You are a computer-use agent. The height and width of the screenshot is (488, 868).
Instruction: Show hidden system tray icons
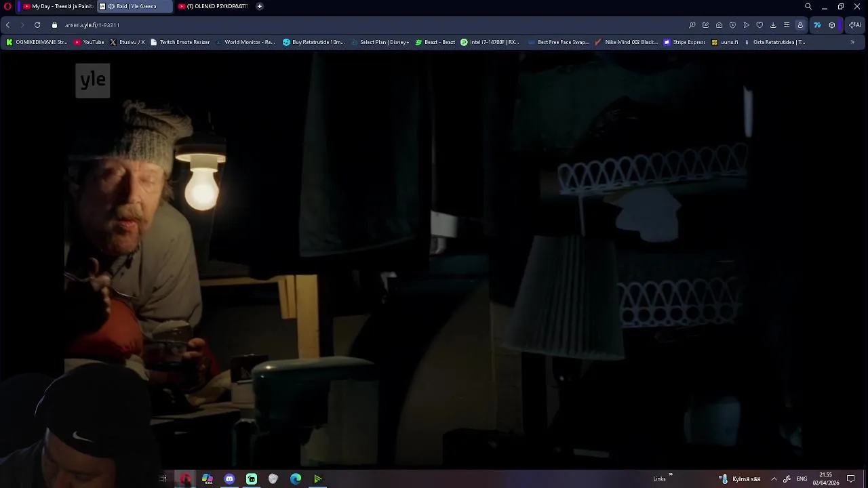click(774, 479)
